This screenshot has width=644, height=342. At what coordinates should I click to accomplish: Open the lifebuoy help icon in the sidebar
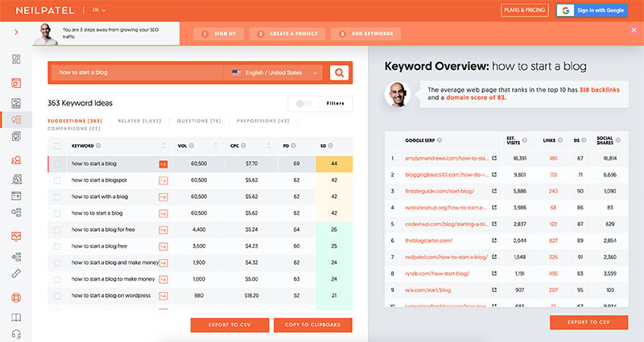(x=16, y=297)
